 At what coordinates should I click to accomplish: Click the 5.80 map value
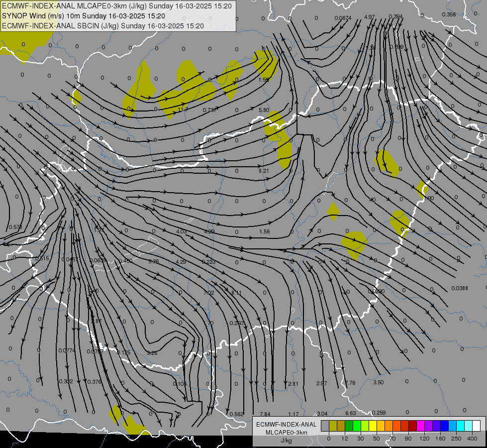(x=264, y=110)
